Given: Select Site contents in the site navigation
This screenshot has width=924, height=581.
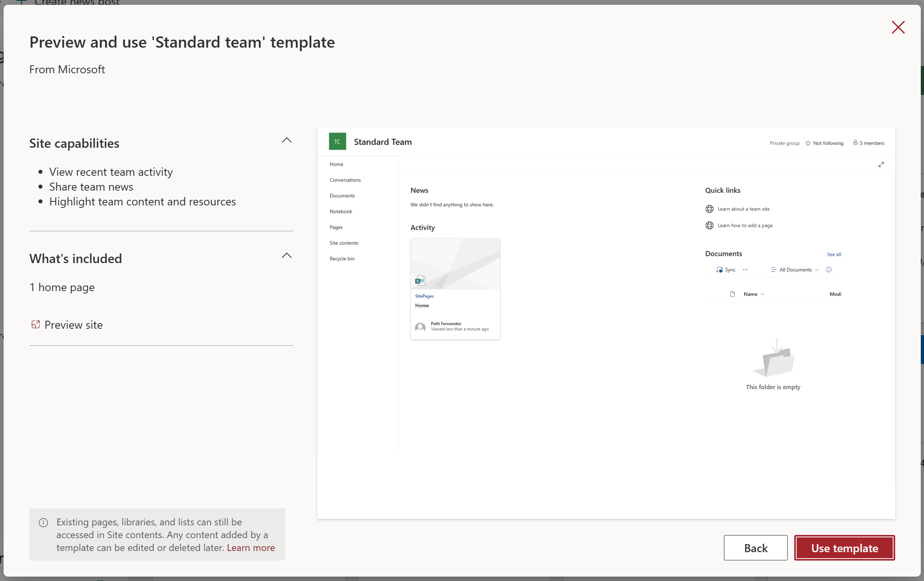Looking at the screenshot, I should [344, 243].
